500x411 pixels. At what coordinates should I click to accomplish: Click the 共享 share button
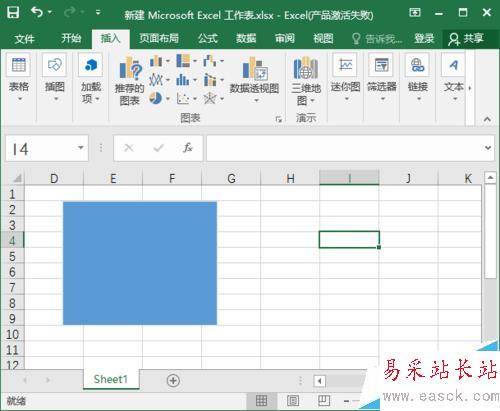click(x=466, y=39)
